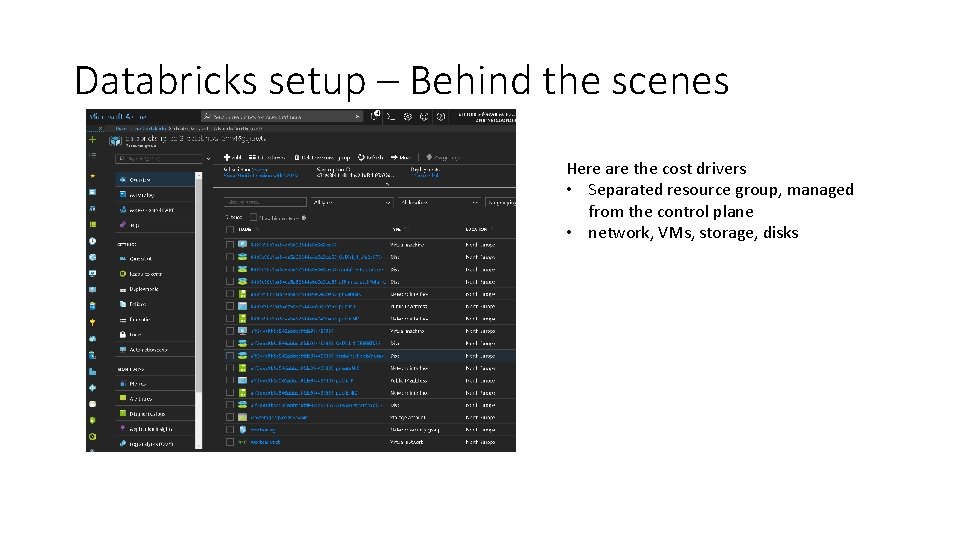
Task: Open the notifications icon in Azure top bar
Action: pos(375,116)
